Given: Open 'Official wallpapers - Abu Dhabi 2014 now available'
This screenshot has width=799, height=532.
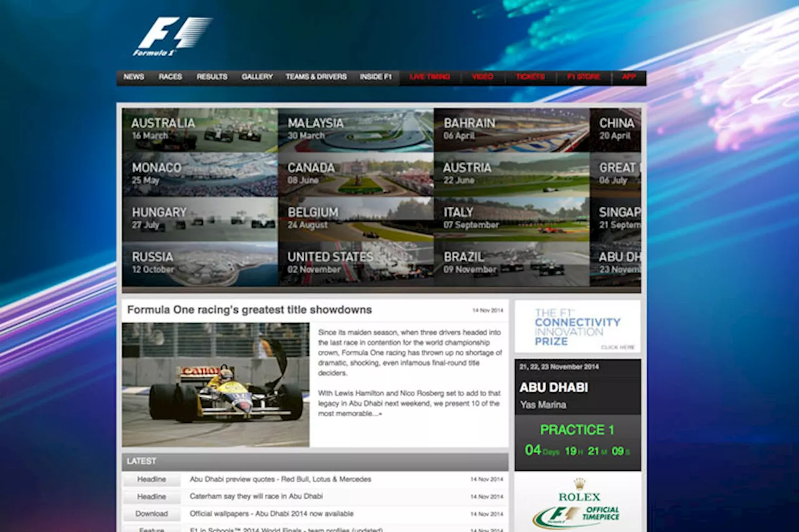Looking at the screenshot, I should 272,514.
